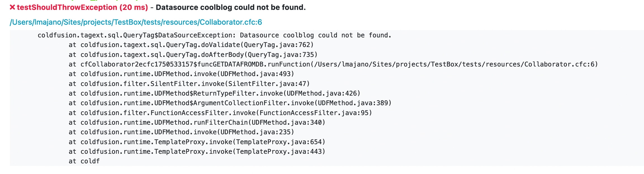Click the QueryTag$DataSourceException stack trace header line
This screenshot has width=644, height=174.
[214, 35]
